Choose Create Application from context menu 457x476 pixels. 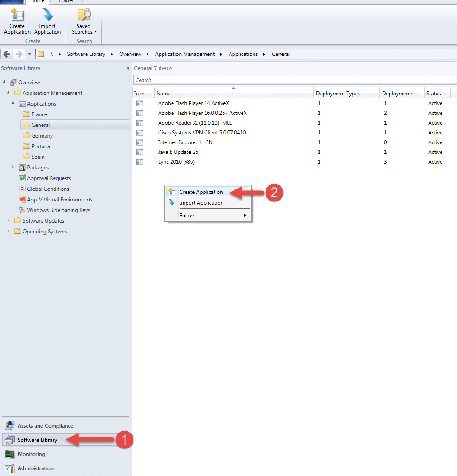(x=201, y=192)
